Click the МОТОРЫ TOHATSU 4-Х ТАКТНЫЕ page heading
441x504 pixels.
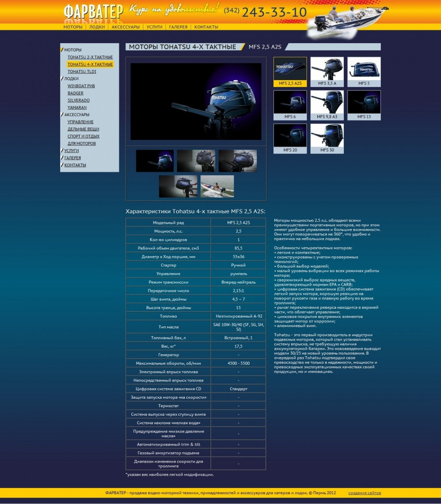pyautogui.click(x=182, y=47)
